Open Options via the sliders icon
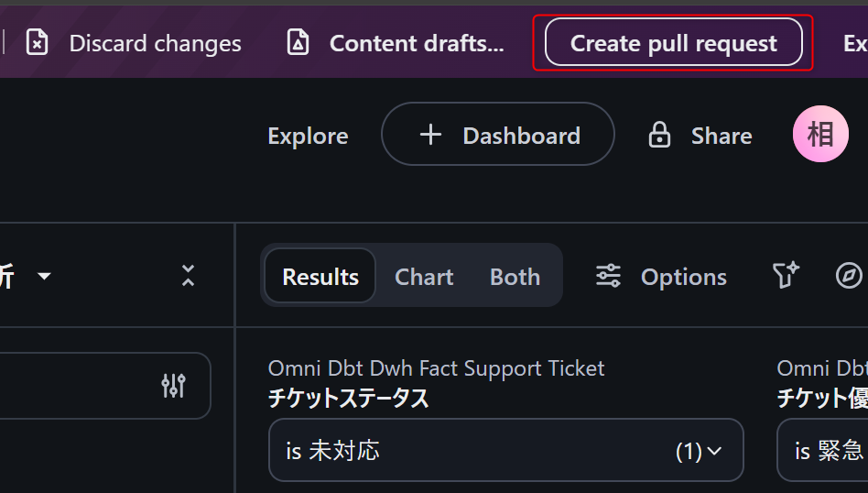This screenshot has width=868, height=493. click(x=608, y=276)
